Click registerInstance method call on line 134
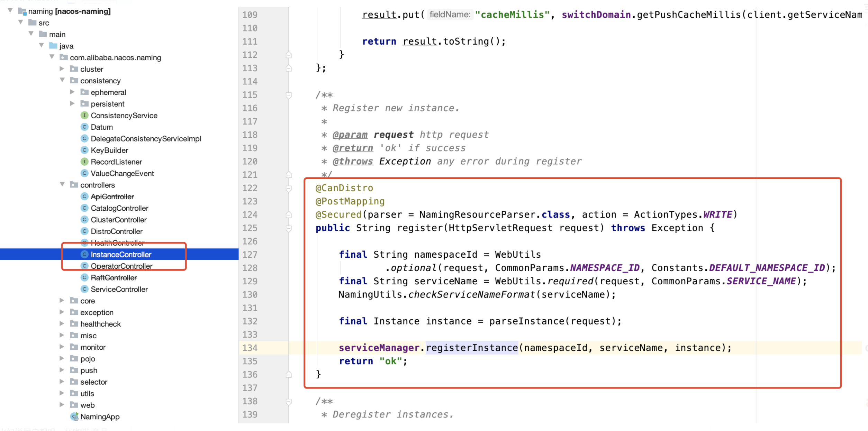This screenshot has width=868, height=431. 472,348
